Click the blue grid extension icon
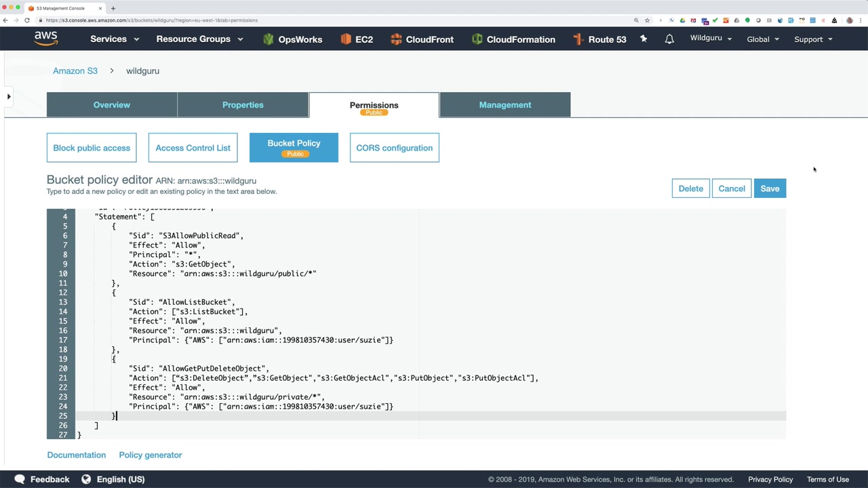 click(x=812, y=20)
